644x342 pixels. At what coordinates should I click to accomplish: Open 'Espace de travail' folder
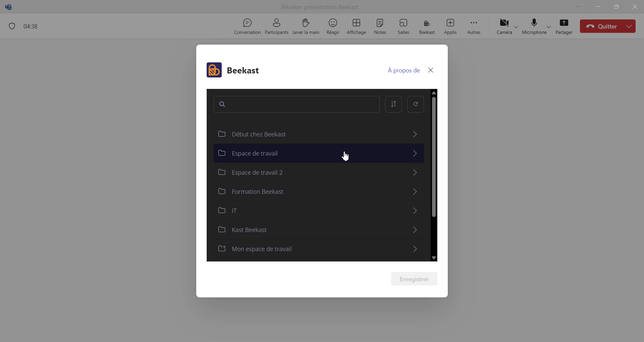319,154
